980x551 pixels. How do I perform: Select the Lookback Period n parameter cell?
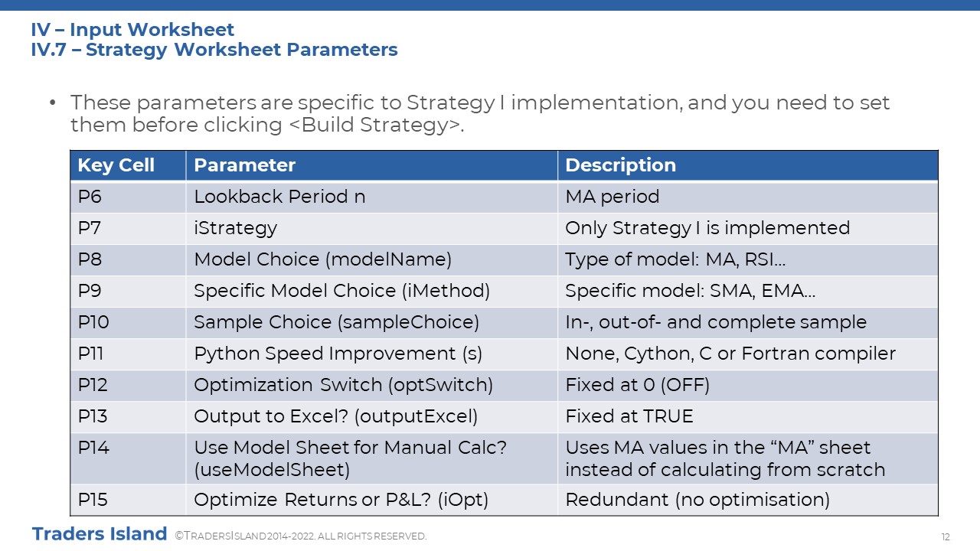pyautogui.click(x=371, y=197)
